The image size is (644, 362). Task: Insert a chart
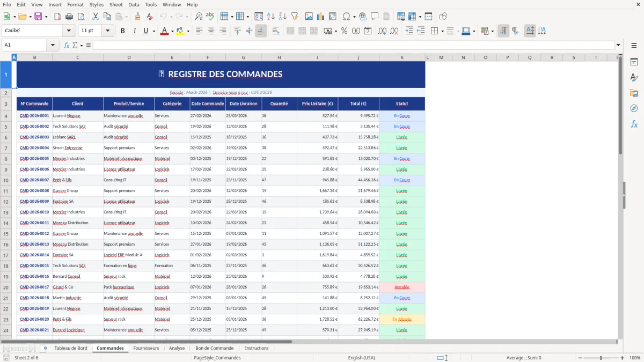pos(320,16)
